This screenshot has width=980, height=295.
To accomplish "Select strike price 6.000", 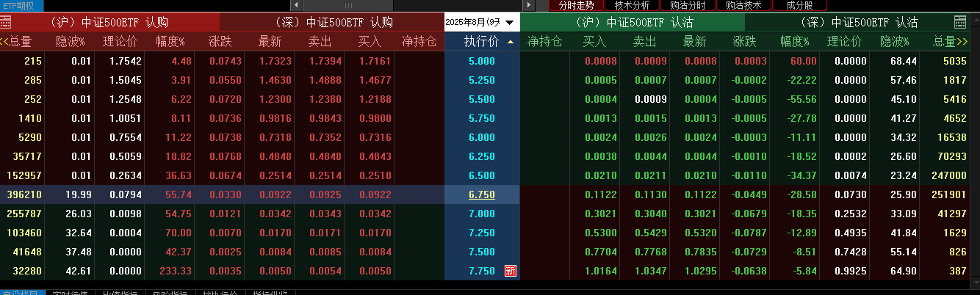I will (x=481, y=137).
